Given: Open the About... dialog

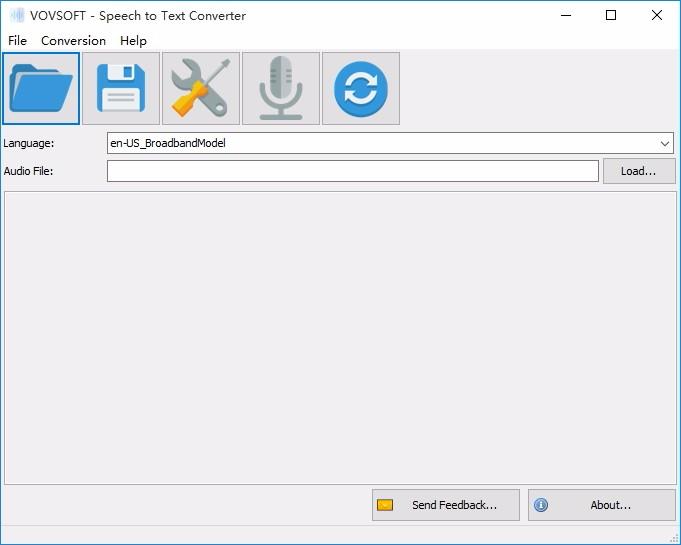Looking at the screenshot, I should click(602, 505).
